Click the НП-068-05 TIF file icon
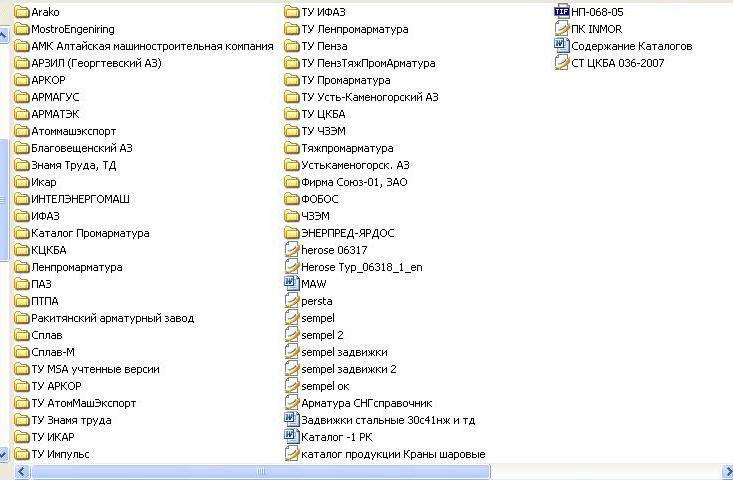The height and width of the screenshot is (480, 733). 561,12
